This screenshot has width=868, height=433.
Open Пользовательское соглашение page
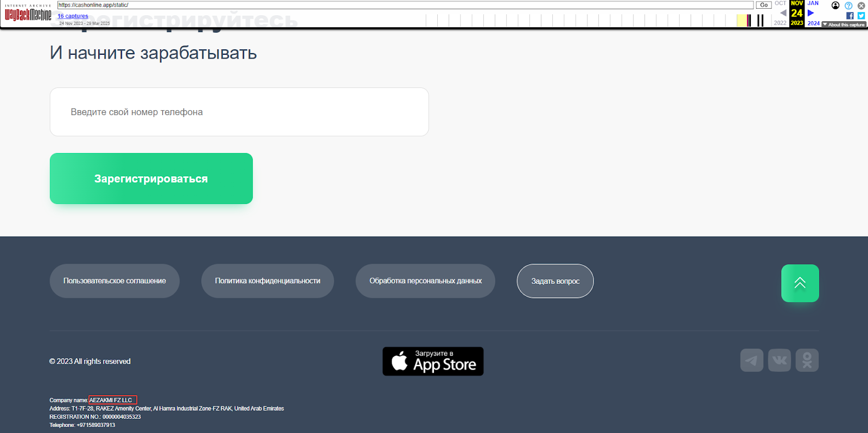tap(114, 281)
